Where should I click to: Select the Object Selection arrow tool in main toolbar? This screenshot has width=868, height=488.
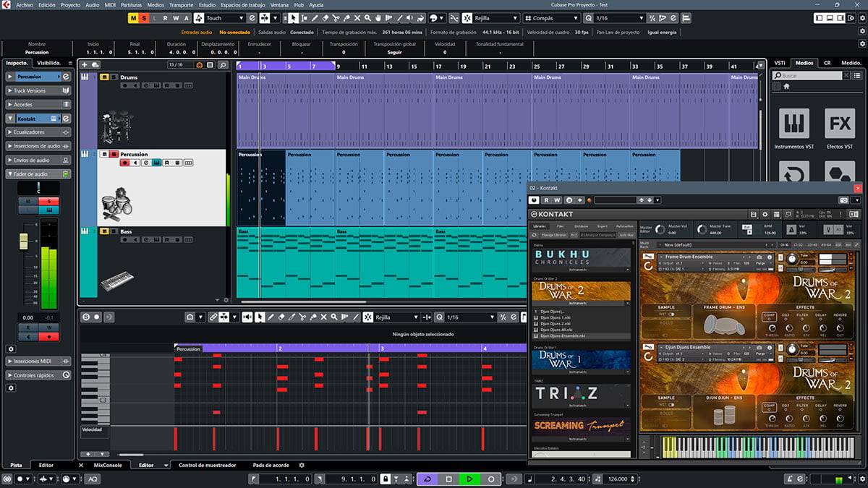293,18
